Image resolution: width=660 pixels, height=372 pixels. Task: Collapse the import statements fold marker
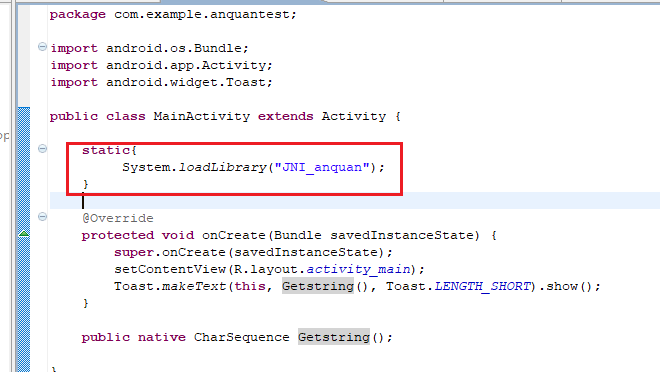[x=42, y=47]
